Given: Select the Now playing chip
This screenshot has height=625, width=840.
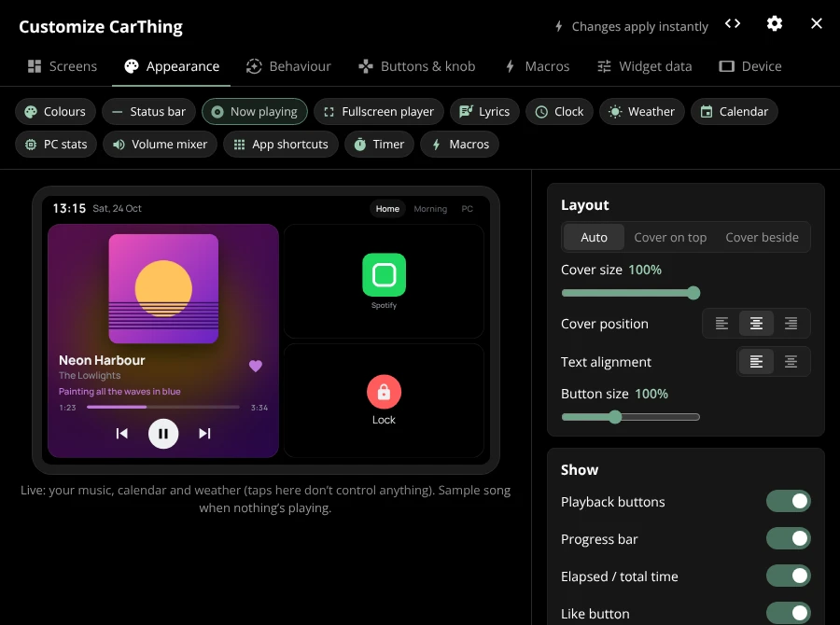Looking at the screenshot, I should (x=255, y=111).
